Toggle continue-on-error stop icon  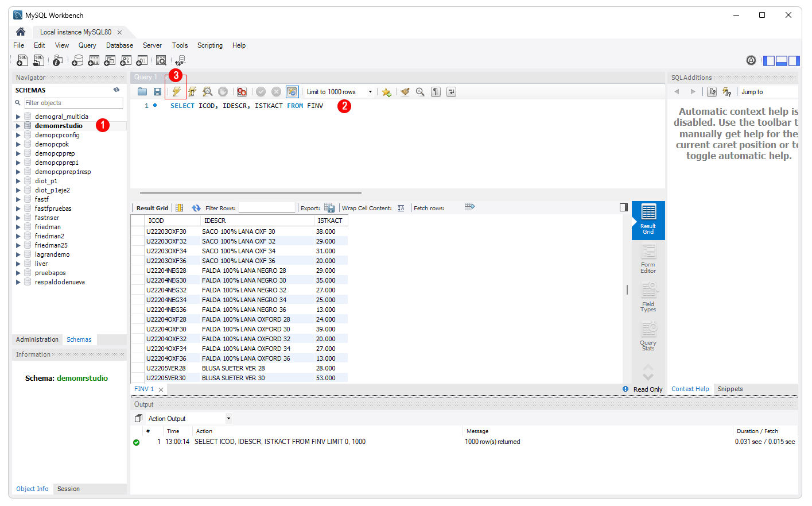point(242,92)
